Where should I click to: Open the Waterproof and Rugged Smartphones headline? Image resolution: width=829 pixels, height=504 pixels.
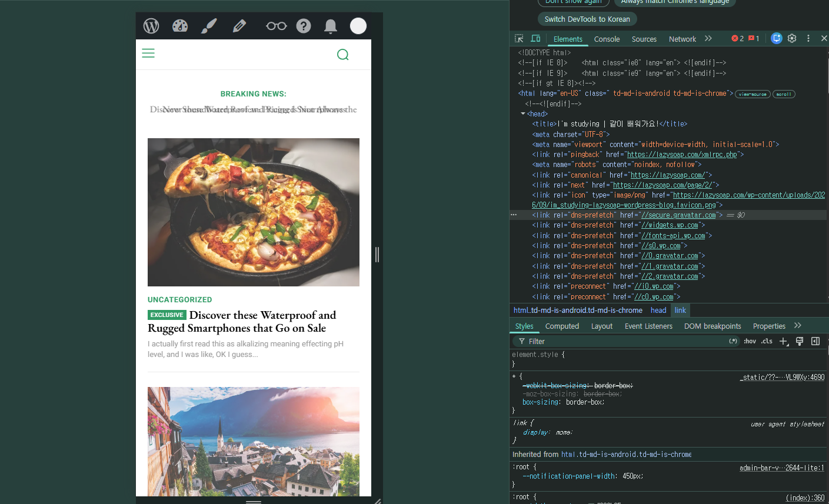[242, 322]
